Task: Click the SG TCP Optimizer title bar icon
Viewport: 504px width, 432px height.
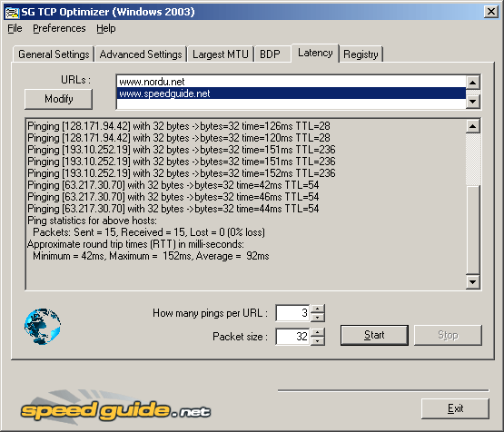Action: click(12, 12)
